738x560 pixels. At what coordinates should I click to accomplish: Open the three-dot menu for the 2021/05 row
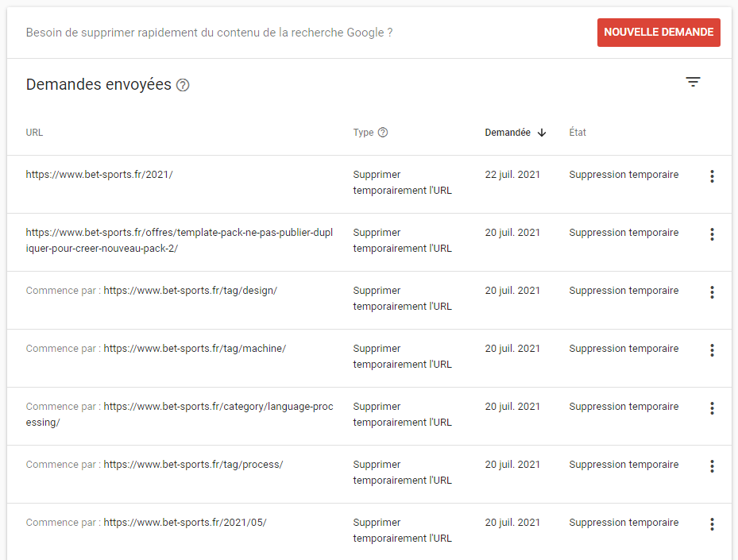[x=712, y=524]
